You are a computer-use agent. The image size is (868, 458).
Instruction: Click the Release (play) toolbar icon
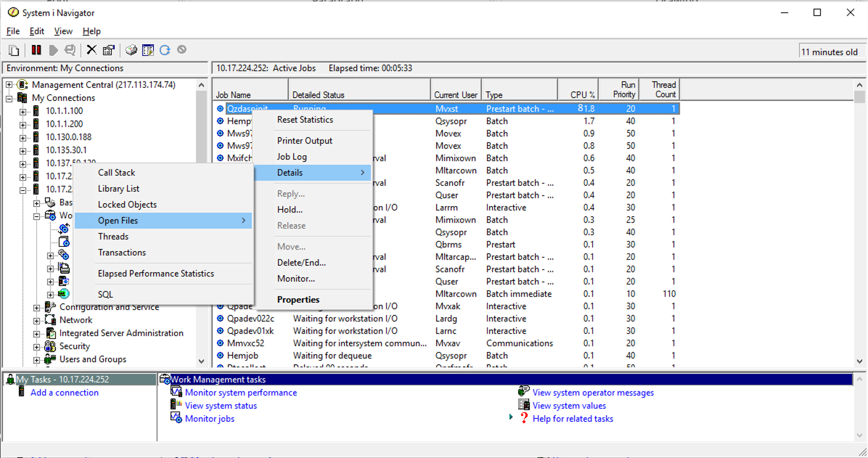(x=53, y=50)
